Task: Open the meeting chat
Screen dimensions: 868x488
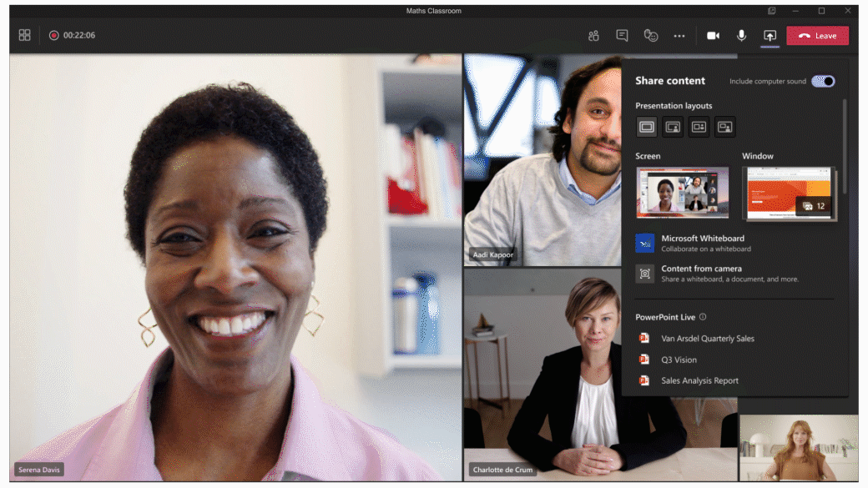Action: (623, 35)
